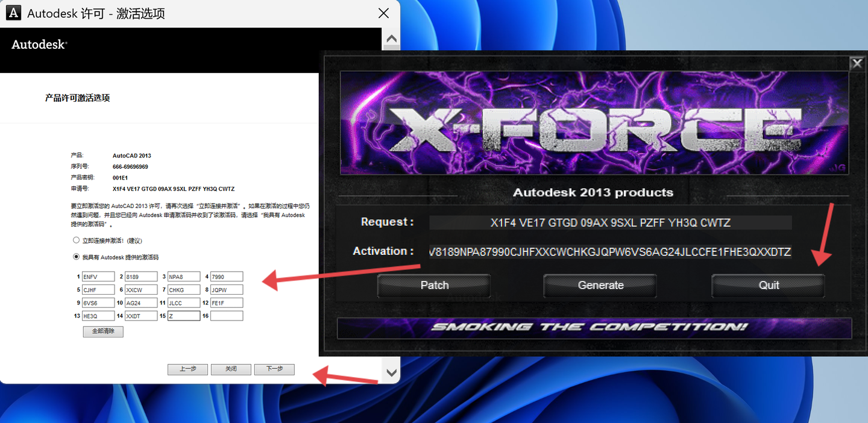
Task: Click activation code field 11 containing JLCC
Action: pyautogui.click(x=184, y=303)
